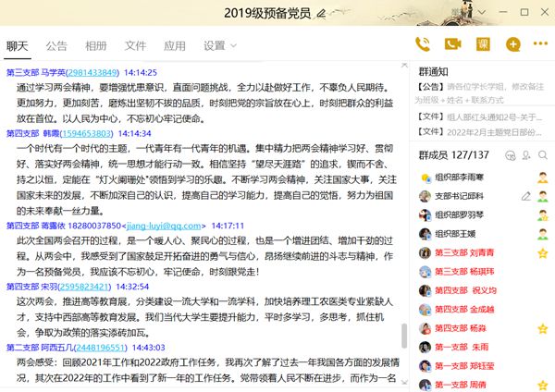Open QQ number link 2595823421
555x392 pixels.
pyautogui.click(x=84, y=287)
